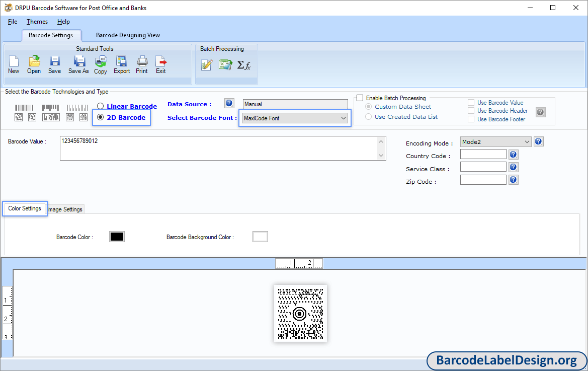Focus the Country Code input field
588x371 pixels.
483,154
